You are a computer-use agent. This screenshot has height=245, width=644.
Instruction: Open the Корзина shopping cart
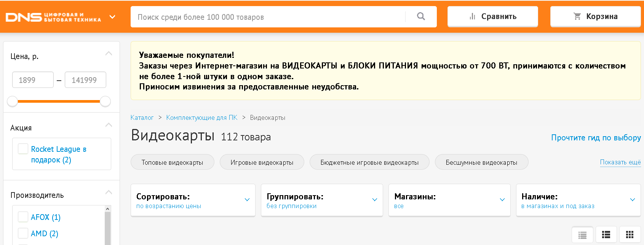click(595, 16)
